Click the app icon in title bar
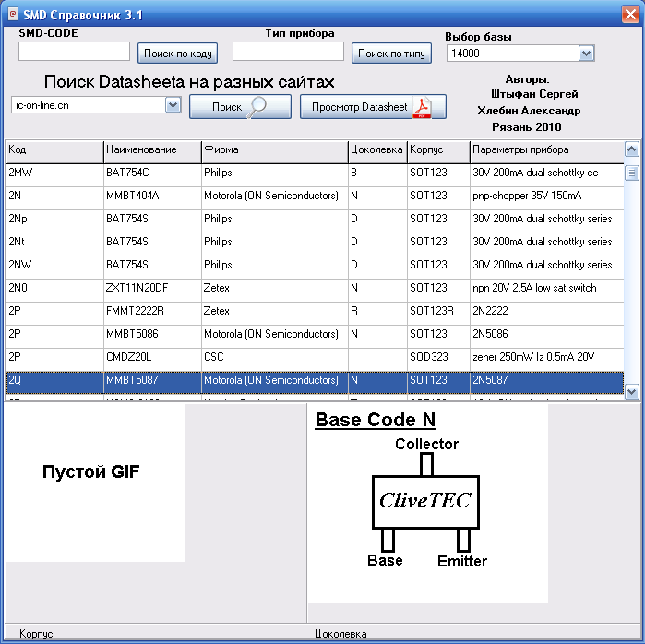 click(x=13, y=15)
